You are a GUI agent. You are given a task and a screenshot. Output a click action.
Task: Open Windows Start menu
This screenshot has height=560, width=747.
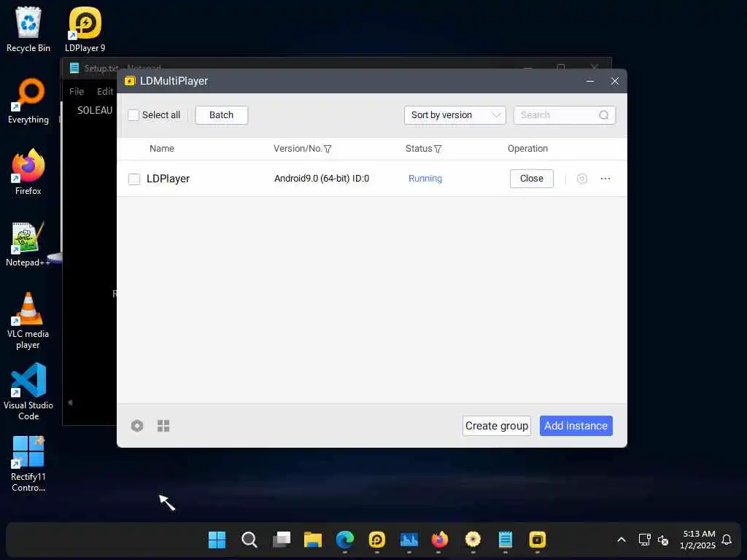pos(217,540)
